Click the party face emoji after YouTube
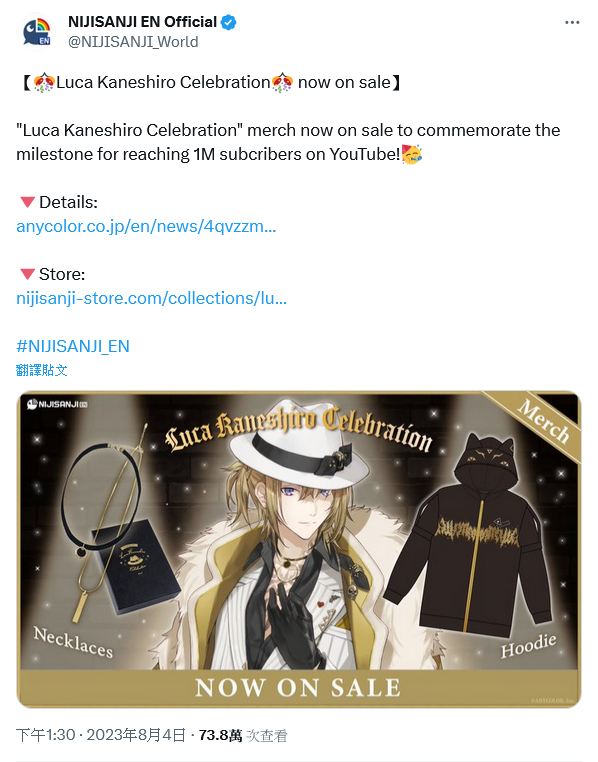Image resolution: width=598 pixels, height=762 pixels. [412, 154]
